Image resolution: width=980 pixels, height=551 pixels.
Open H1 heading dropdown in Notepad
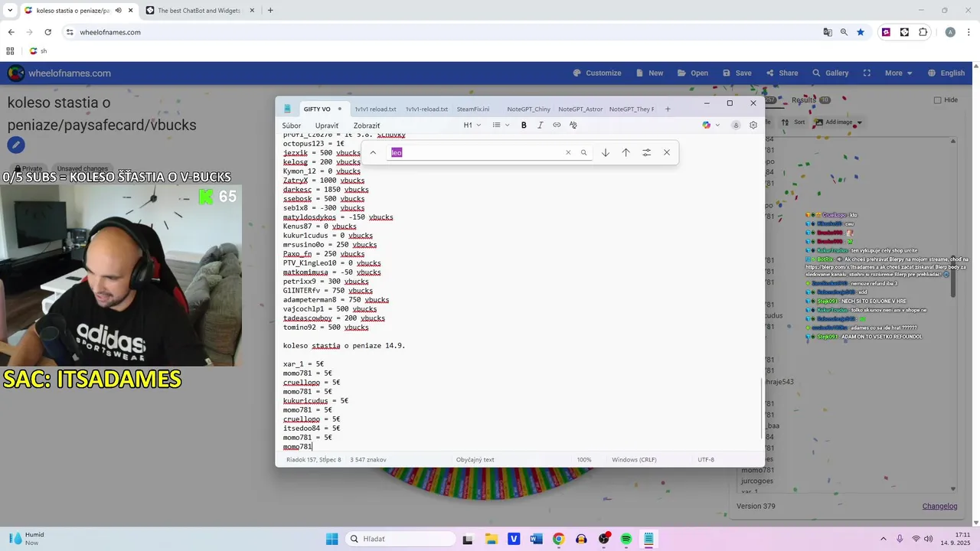(x=472, y=126)
